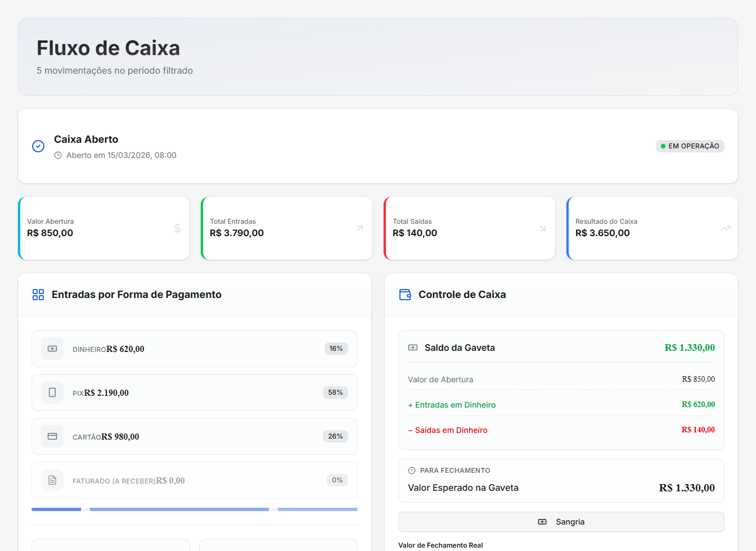Click the down-right arrow in Total Saídas card
756x551 pixels.
[x=543, y=228]
